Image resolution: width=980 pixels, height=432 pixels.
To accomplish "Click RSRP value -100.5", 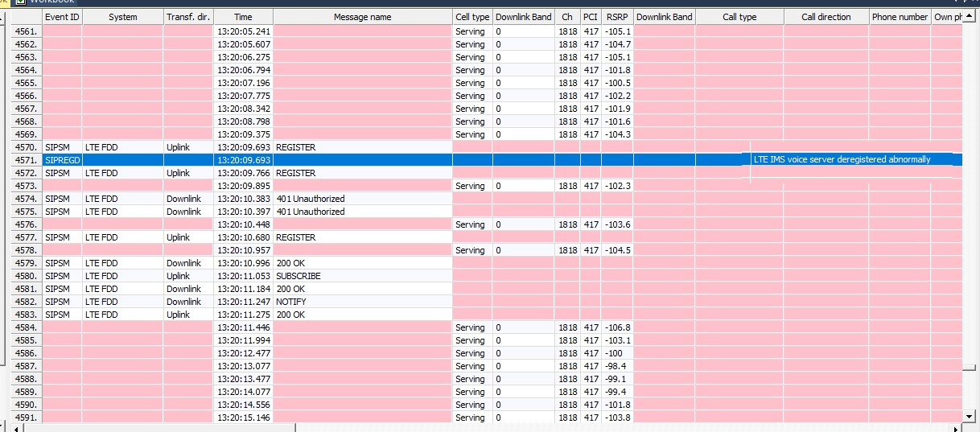I will (617, 83).
